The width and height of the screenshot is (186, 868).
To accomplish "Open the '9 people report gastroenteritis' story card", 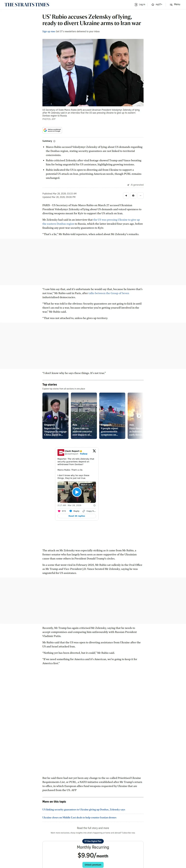I will (112, 415).
